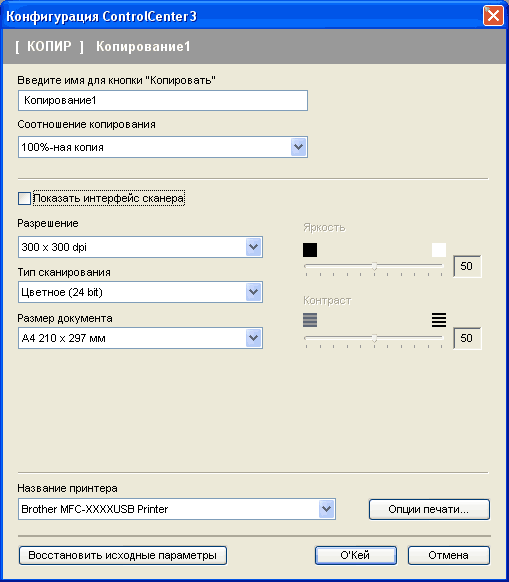Screen dimensions: 509x582
Task: Open the Название принтера Brother dropdown
Action: [x=327, y=509]
